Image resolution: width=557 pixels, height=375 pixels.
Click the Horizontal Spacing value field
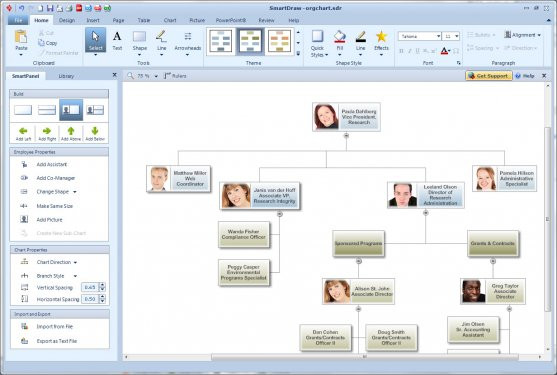click(x=90, y=299)
